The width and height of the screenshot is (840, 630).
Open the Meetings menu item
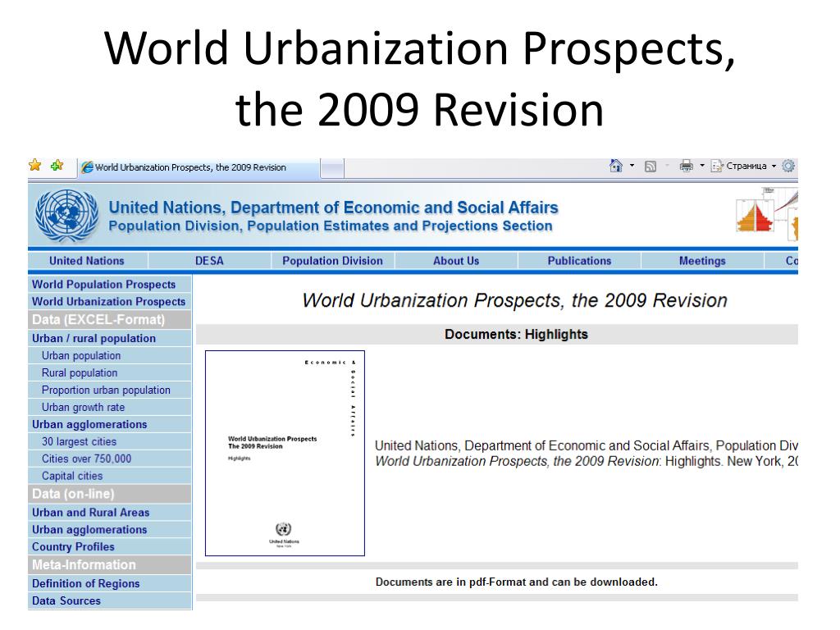(702, 261)
